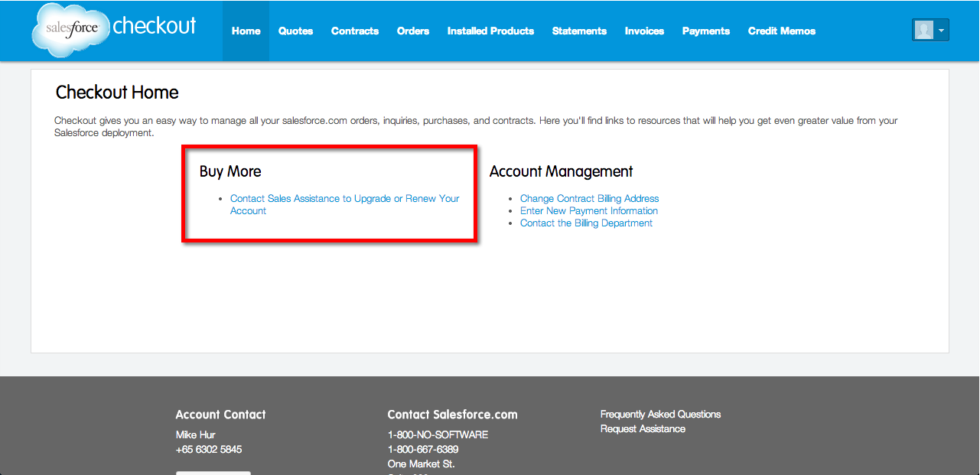View the Statements tab
Viewport: 980px width, 475px height.
pos(579,31)
